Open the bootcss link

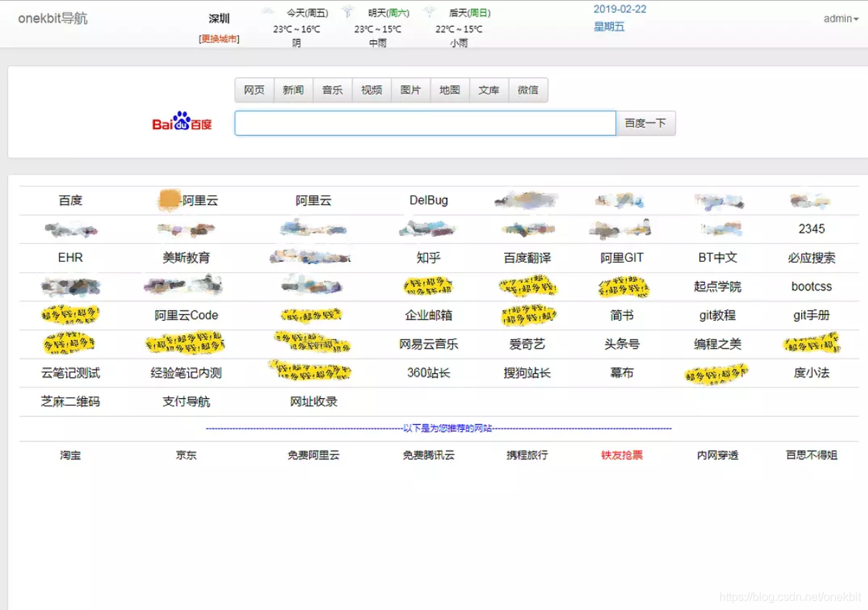[811, 286]
